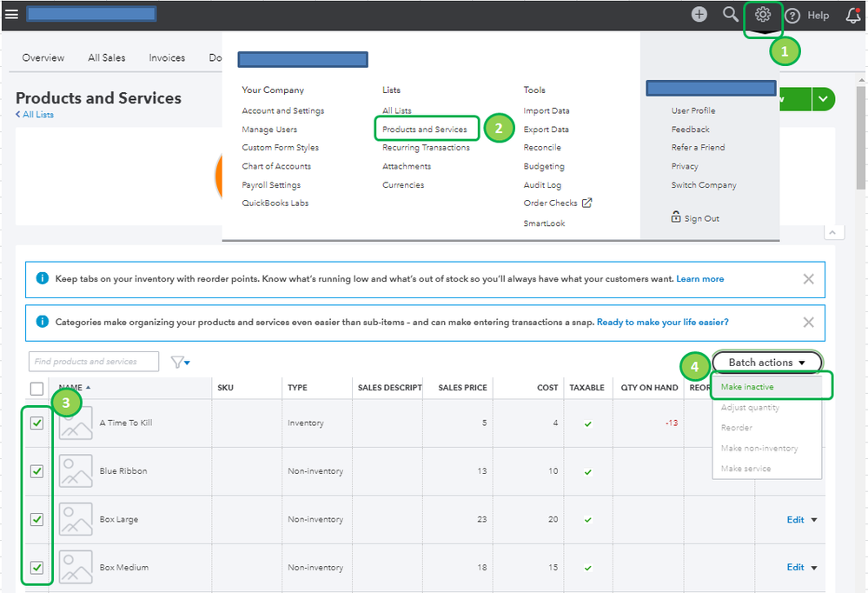Click the Box Medium image placeholder
868x593 pixels.
click(x=76, y=567)
